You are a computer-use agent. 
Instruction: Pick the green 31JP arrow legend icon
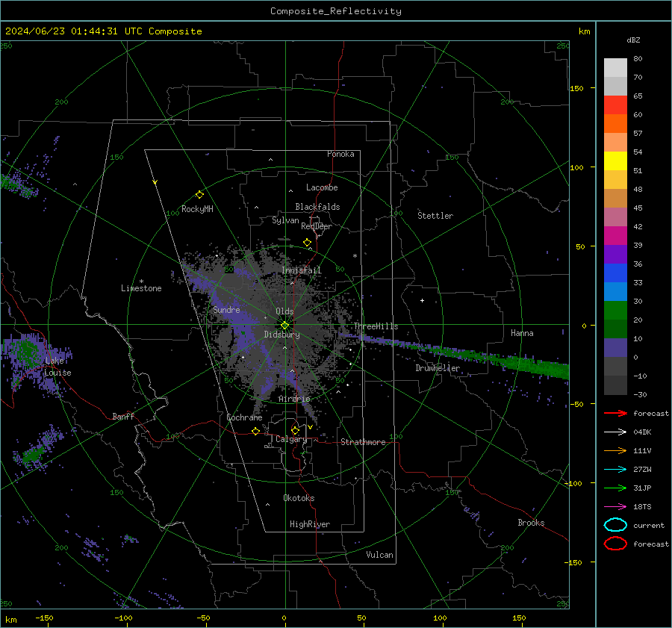[615, 488]
